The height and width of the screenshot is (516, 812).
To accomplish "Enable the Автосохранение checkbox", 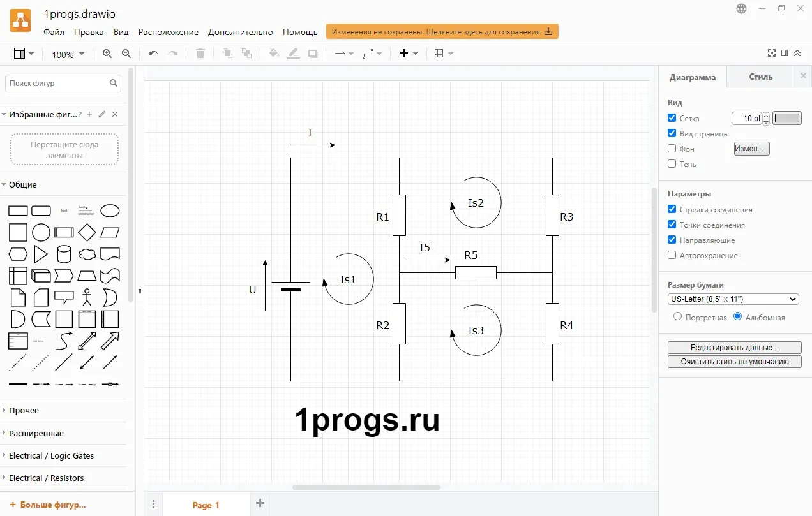I will click(672, 255).
